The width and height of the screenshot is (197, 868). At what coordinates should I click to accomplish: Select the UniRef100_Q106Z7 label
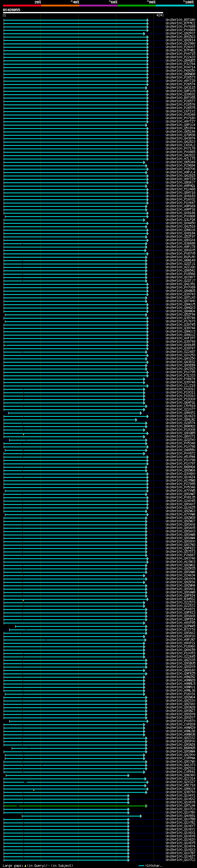[180, 857]
